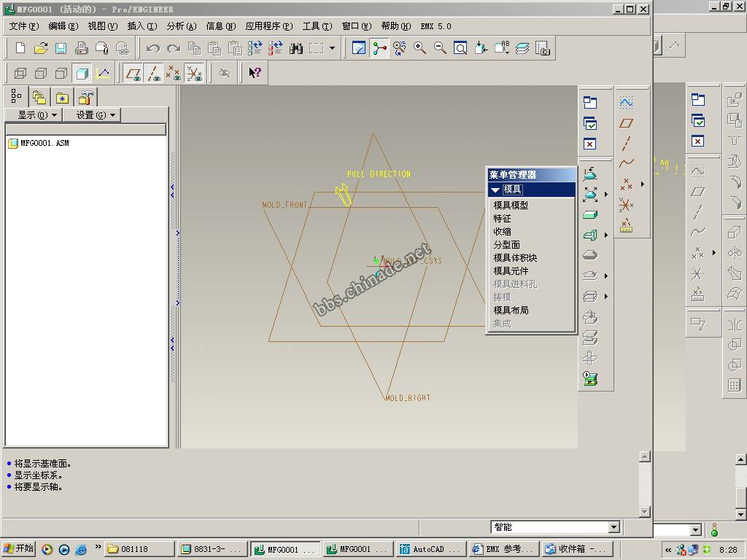Image resolution: width=747 pixels, height=560 pixels.
Task: Choose 分型面 in the menu manager
Action: coord(506,245)
